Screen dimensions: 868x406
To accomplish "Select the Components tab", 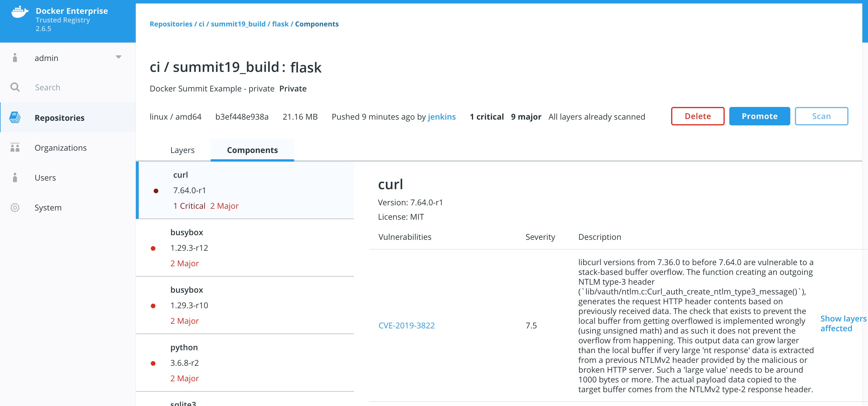I will point(252,150).
